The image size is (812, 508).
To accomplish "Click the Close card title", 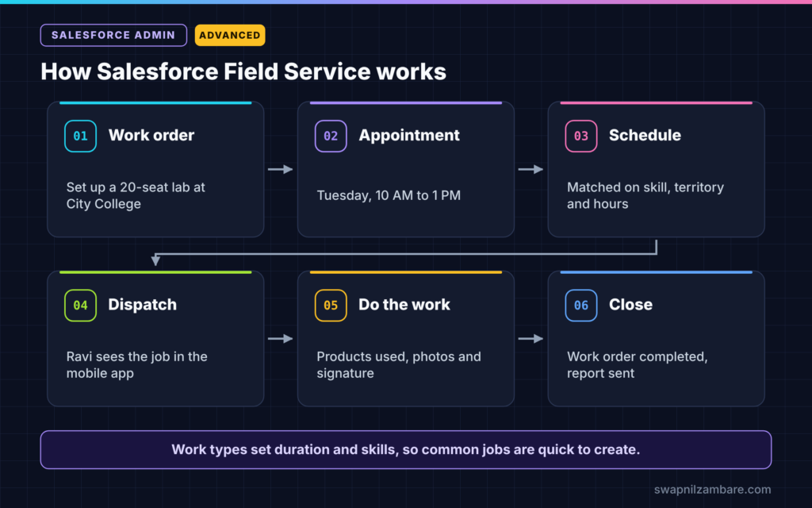I will 630,305.
